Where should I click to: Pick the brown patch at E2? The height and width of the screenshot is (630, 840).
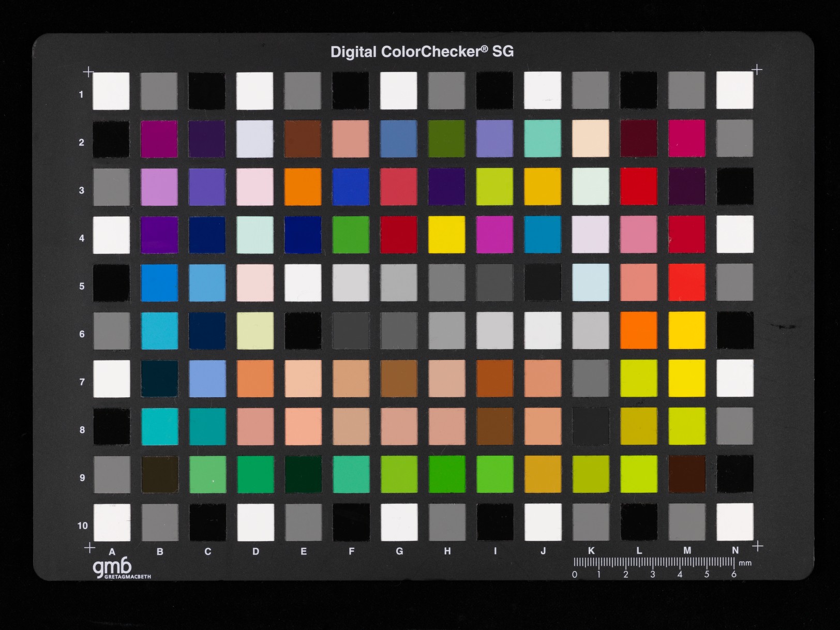point(303,139)
